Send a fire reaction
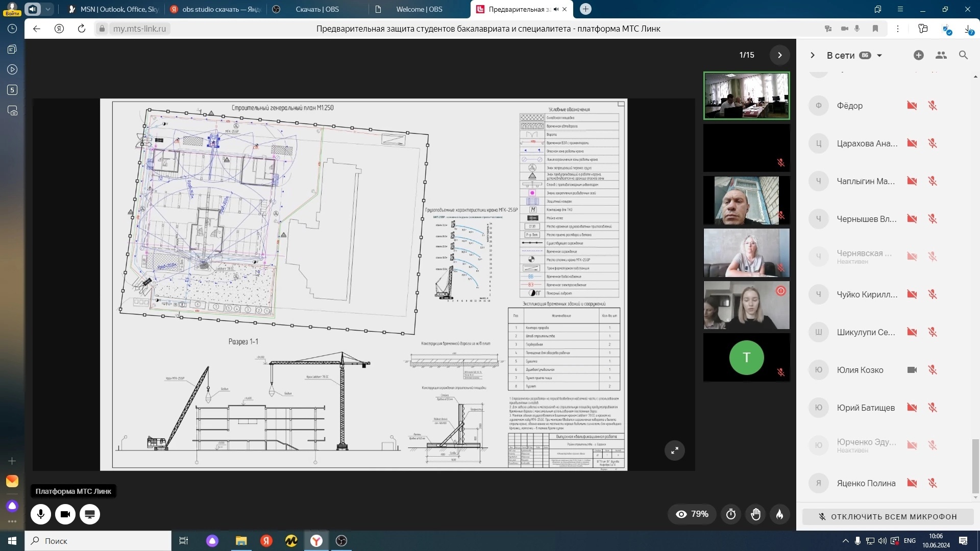The image size is (980, 551). [x=779, y=514]
